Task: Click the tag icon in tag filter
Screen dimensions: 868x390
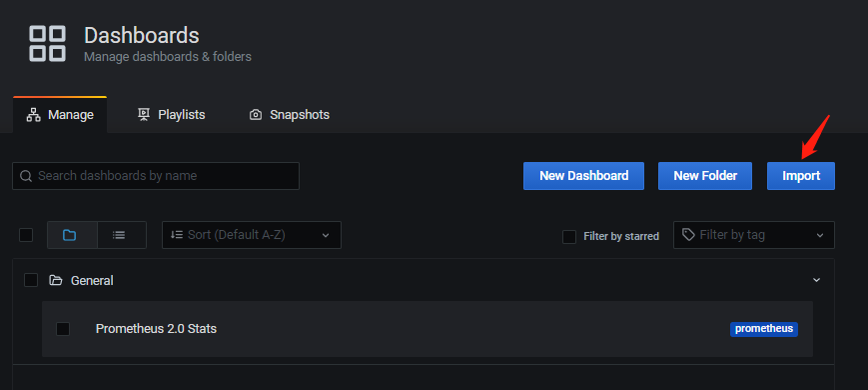Action: [x=688, y=234]
